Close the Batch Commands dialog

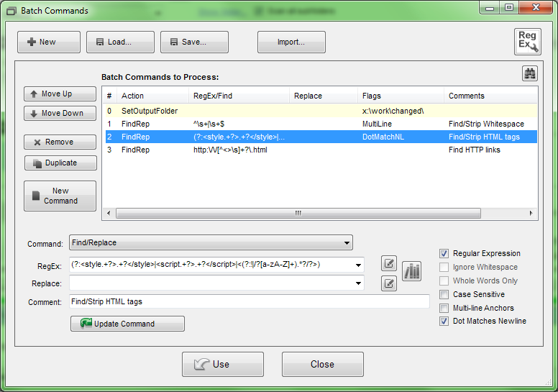(x=323, y=364)
